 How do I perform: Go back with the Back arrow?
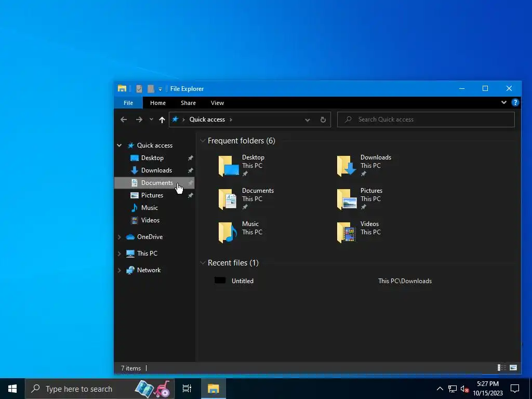124,119
